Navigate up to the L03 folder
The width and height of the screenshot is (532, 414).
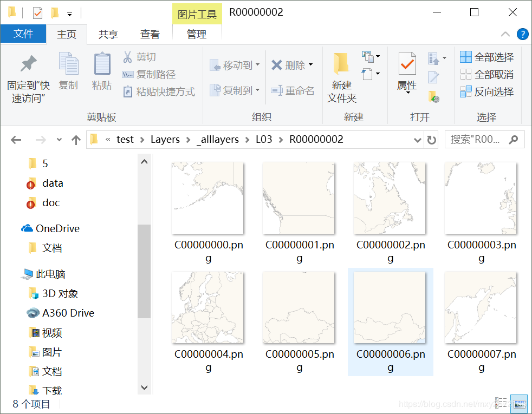(x=76, y=139)
